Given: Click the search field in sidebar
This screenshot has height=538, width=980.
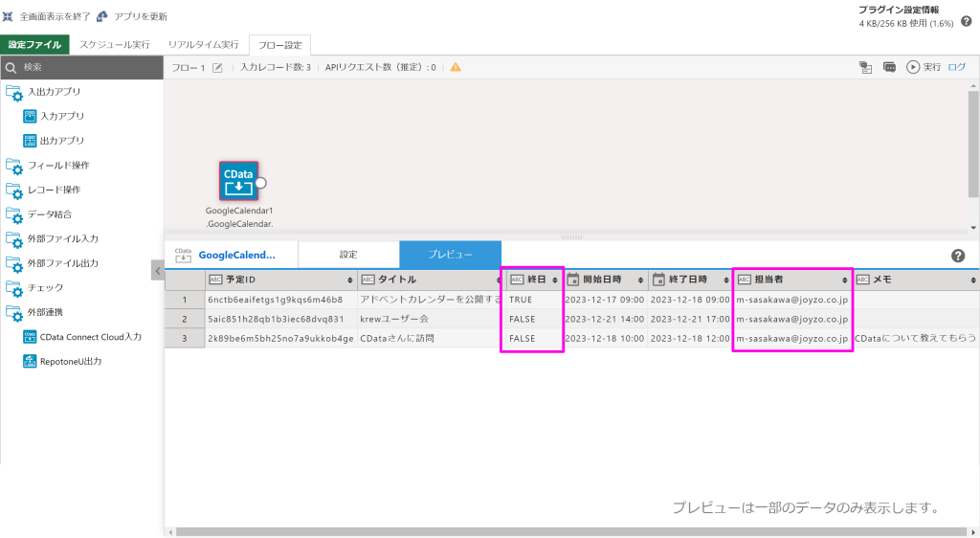Looking at the screenshot, I should pyautogui.click(x=82, y=67).
